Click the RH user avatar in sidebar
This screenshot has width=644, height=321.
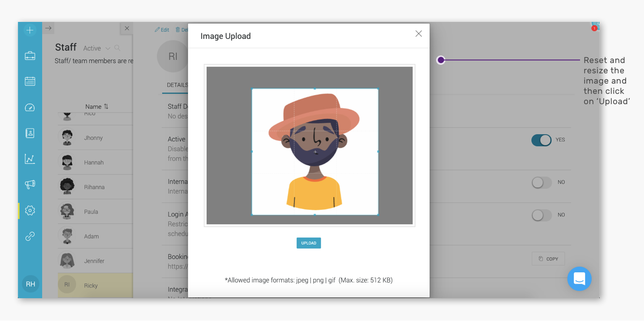pos(30,284)
